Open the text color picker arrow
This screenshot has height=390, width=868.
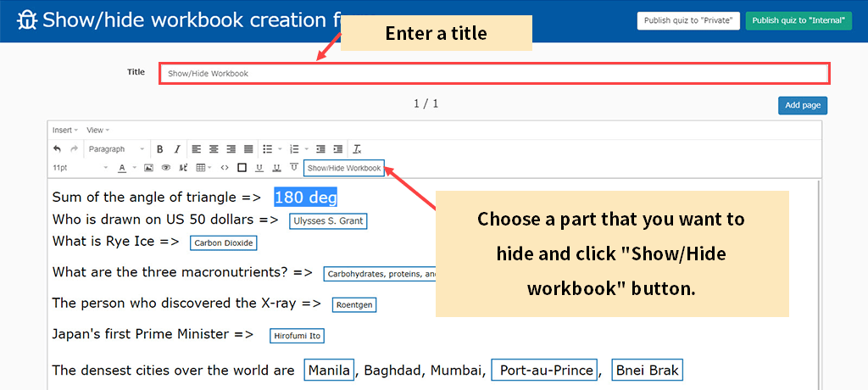tap(134, 168)
